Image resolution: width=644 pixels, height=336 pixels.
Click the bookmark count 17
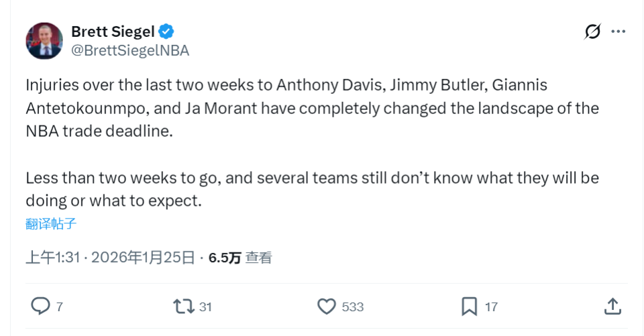point(491,307)
